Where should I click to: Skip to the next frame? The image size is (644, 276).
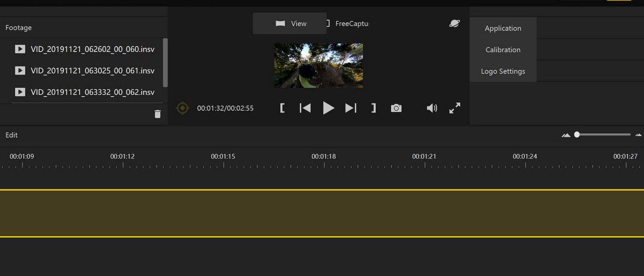point(351,108)
